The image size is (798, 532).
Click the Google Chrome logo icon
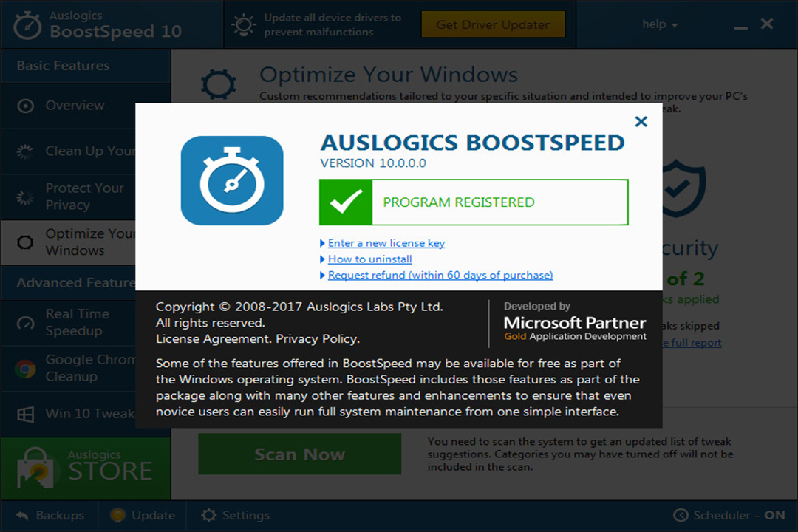[25, 369]
